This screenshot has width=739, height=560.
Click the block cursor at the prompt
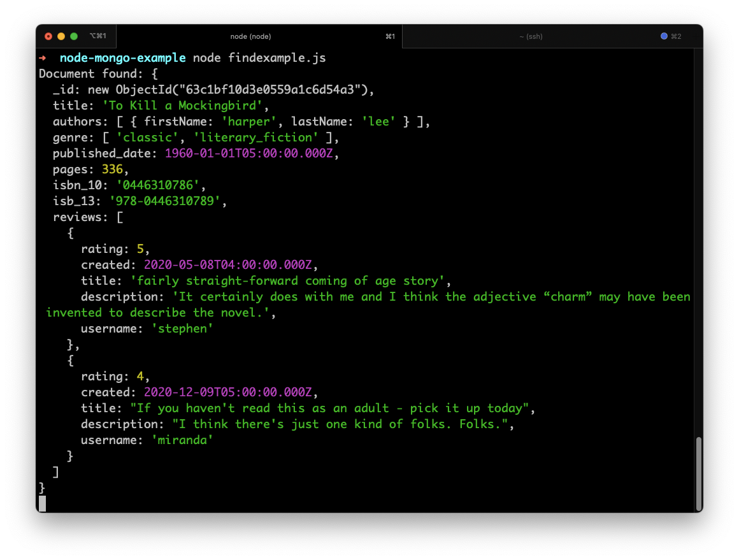pyautogui.click(x=42, y=503)
